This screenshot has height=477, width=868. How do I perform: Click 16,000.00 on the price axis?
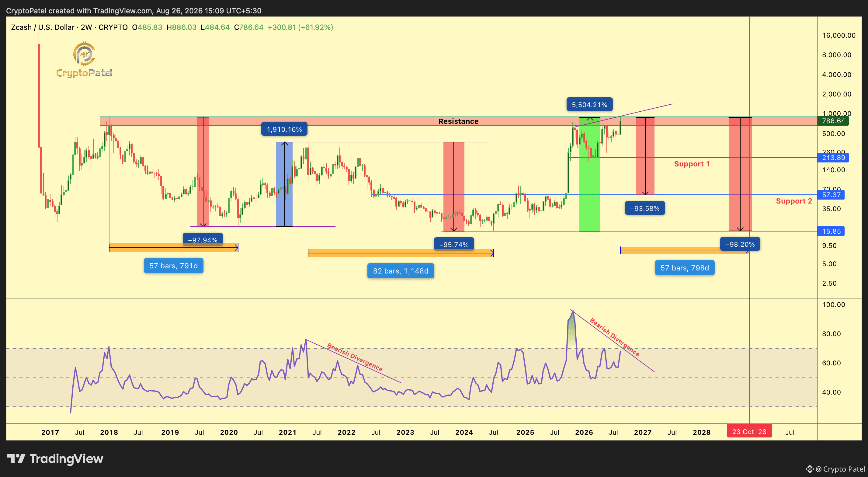point(839,35)
